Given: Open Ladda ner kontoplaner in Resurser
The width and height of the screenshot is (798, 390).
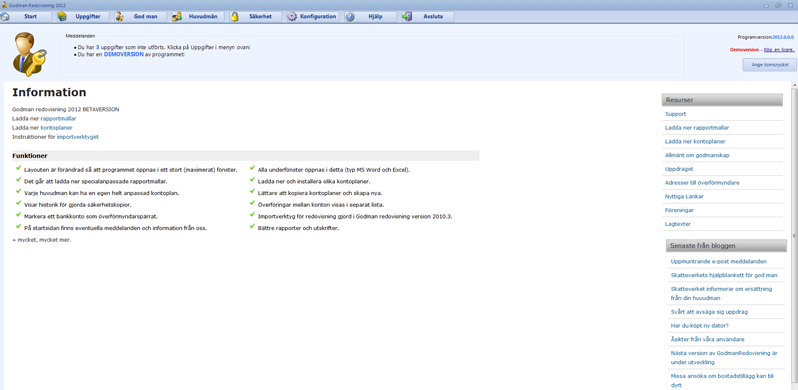Looking at the screenshot, I should click(x=695, y=142).
